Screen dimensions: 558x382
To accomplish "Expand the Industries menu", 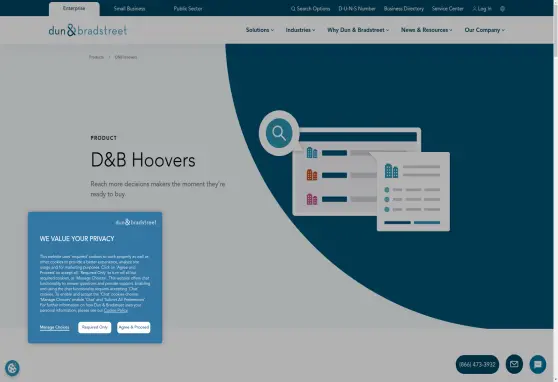I will click(300, 30).
